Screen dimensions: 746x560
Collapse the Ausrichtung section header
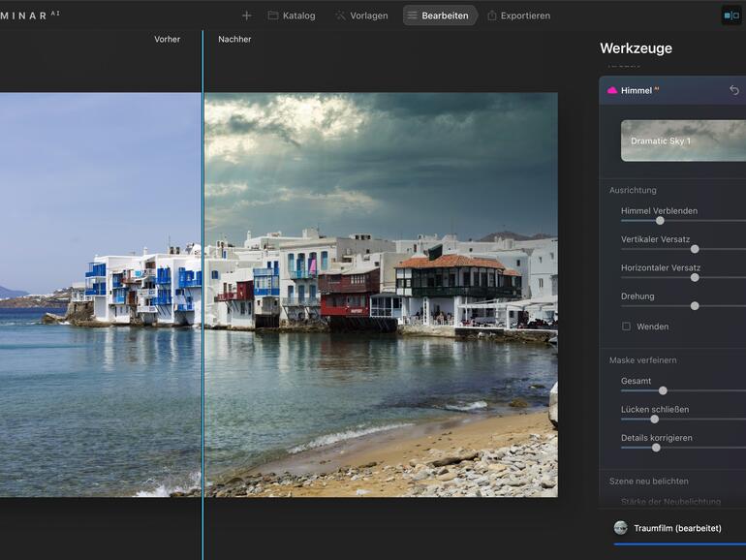tap(633, 190)
